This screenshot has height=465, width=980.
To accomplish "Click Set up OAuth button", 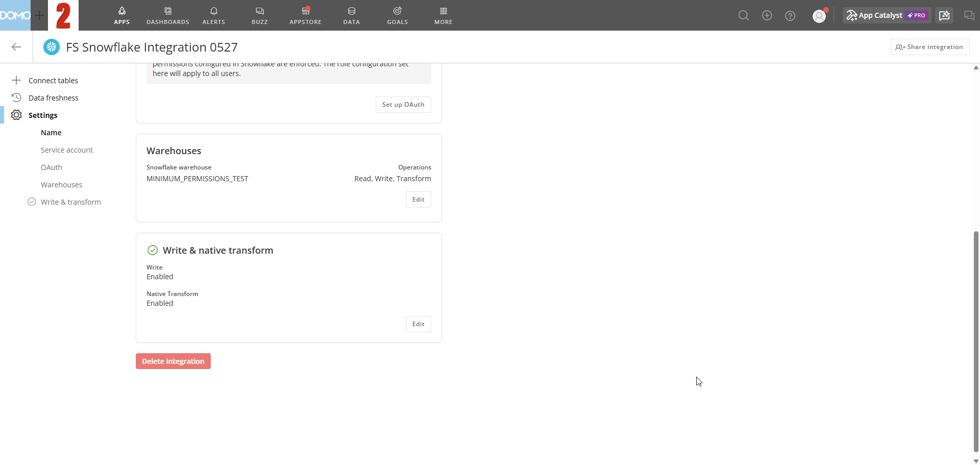I will (403, 105).
